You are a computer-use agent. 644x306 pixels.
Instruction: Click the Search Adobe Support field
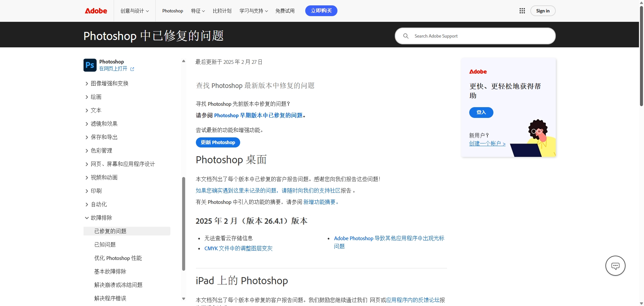pos(475,36)
